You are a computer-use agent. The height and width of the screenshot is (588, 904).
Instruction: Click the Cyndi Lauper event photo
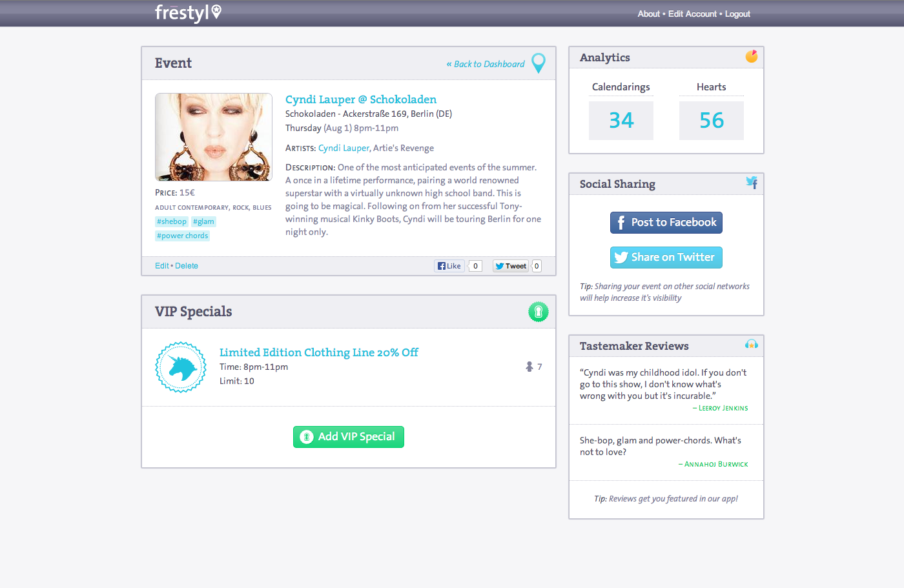pyautogui.click(x=214, y=137)
